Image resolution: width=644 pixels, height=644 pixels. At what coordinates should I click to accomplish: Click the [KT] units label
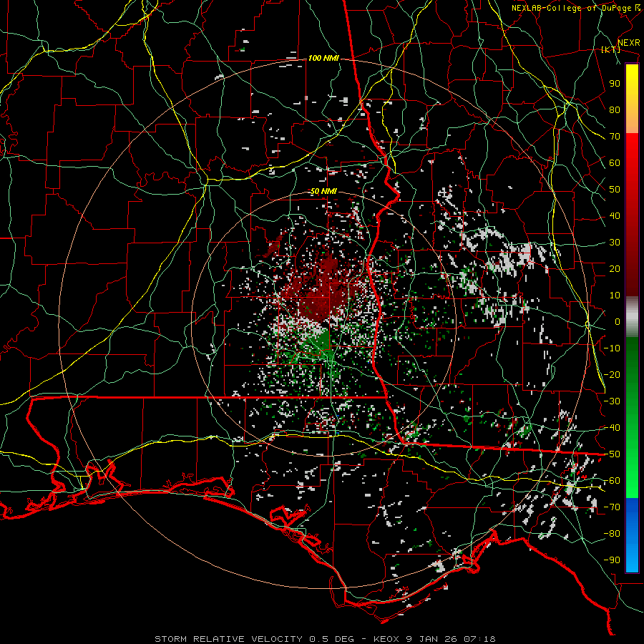611,49
